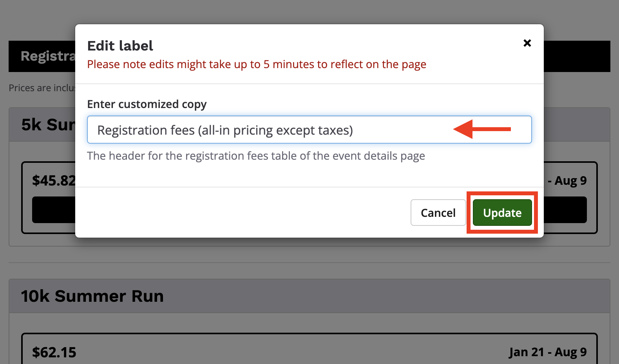Click the red 5 minutes warning note
Screen dimensions: 619x364
(257, 64)
